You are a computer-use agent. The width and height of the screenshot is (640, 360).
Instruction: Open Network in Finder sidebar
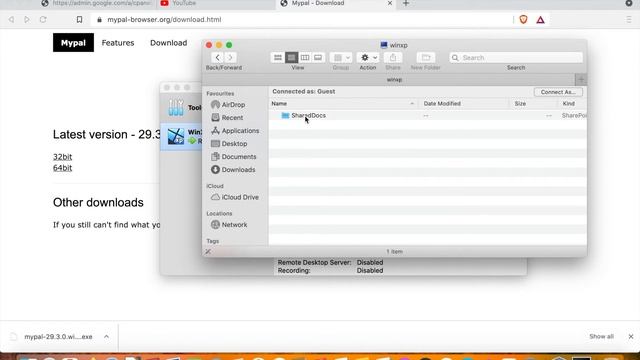(229, 224)
